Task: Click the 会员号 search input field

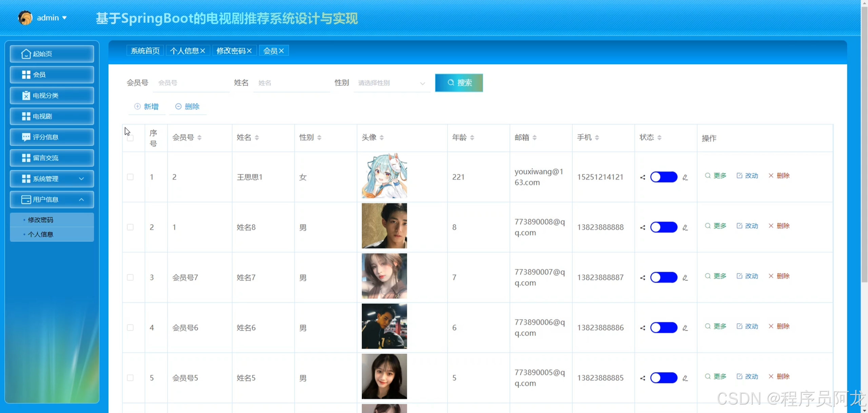Action: (x=191, y=83)
